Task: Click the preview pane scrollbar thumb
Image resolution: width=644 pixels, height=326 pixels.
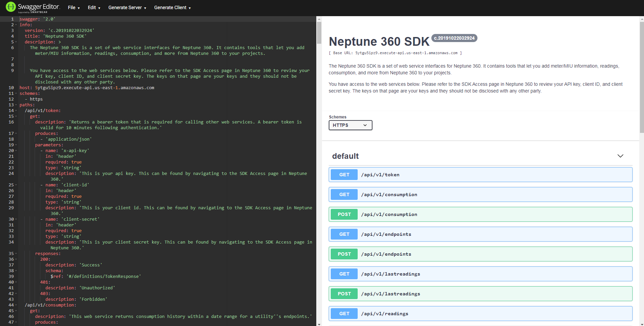Action: pyautogui.click(x=642, y=77)
